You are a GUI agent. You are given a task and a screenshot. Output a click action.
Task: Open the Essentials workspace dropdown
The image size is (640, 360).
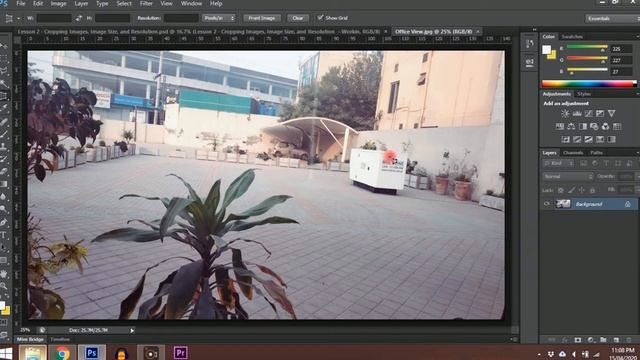coord(612,18)
